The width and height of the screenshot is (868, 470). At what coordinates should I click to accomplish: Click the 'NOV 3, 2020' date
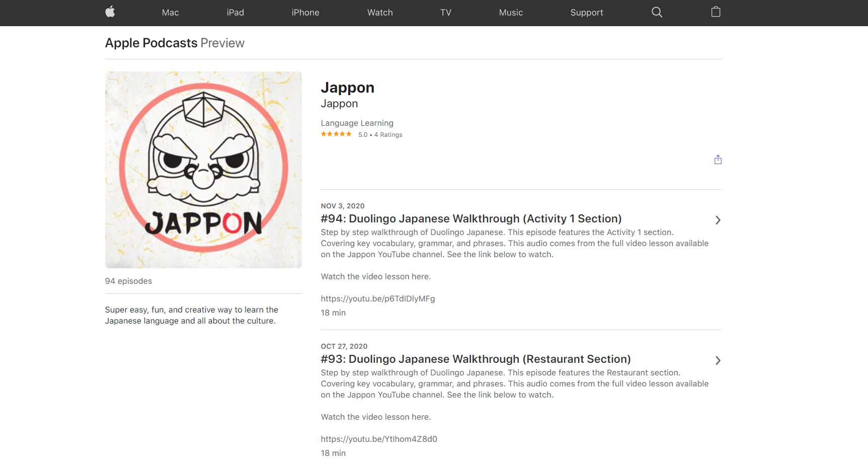click(x=343, y=206)
